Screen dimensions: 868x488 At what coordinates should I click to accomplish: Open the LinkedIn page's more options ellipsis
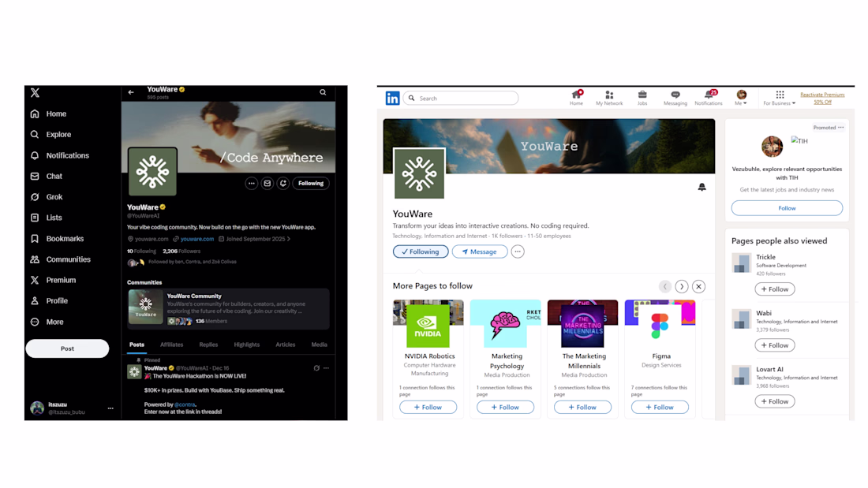pos(518,251)
